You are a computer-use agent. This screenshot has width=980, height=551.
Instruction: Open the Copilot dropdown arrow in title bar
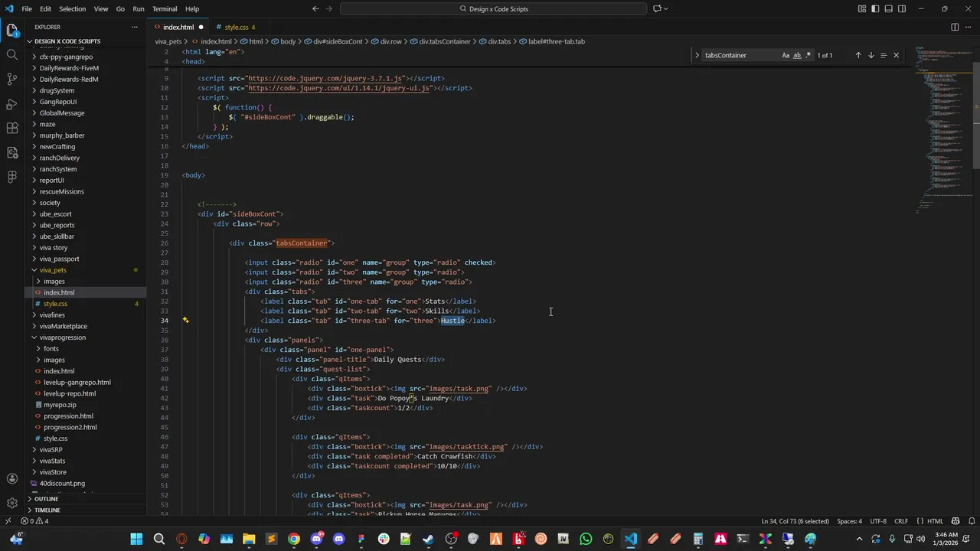(x=666, y=8)
